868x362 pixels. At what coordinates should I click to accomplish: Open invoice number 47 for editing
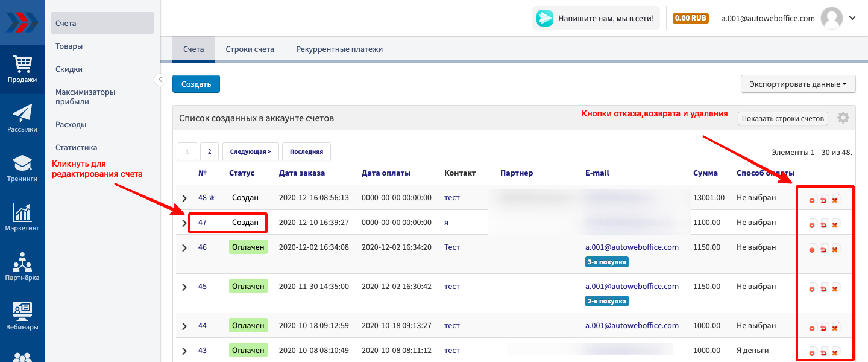[x=203, y=223]
